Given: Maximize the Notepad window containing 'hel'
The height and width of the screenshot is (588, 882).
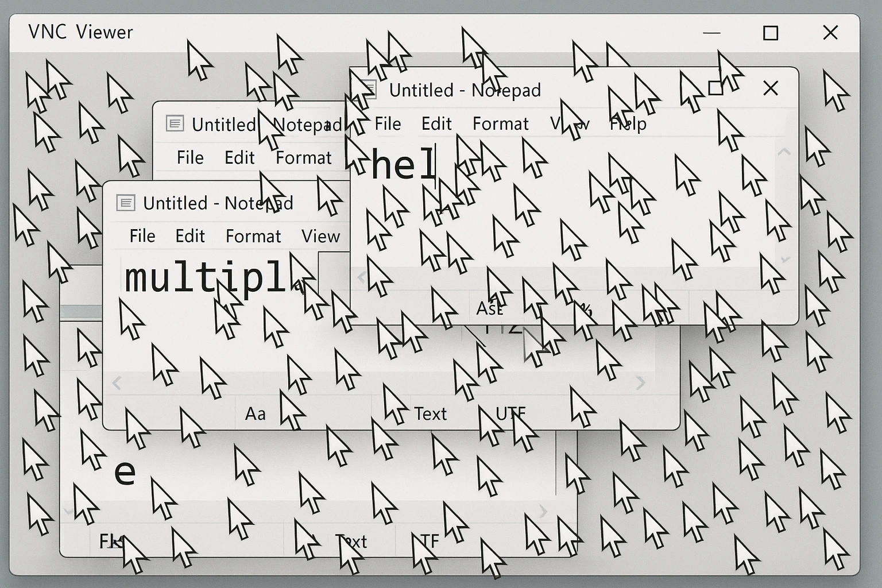Looking at the screenshot, I should point(715,88).
